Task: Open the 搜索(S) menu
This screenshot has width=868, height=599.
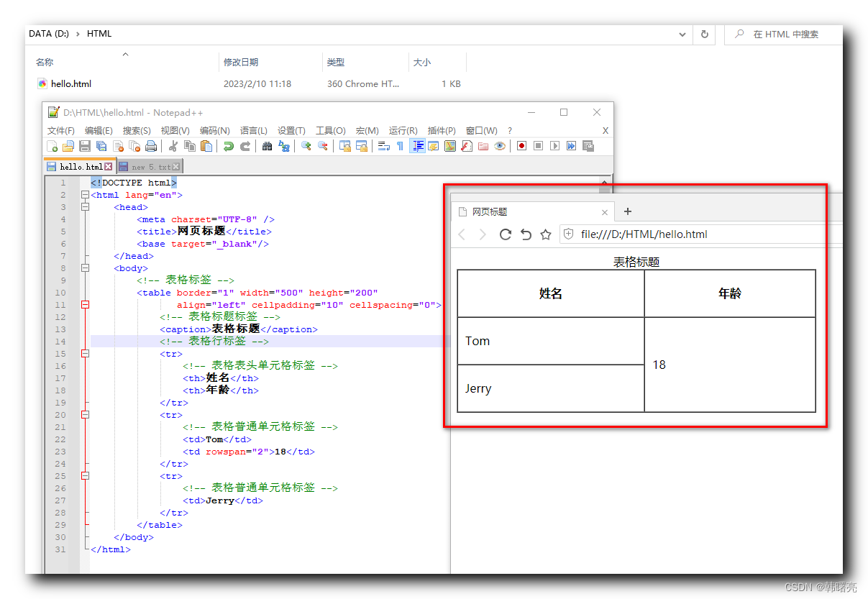Action: (x=137, y=131)
